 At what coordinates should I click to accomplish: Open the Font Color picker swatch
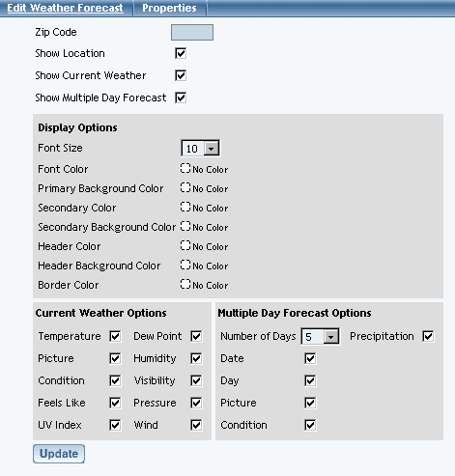185,168
